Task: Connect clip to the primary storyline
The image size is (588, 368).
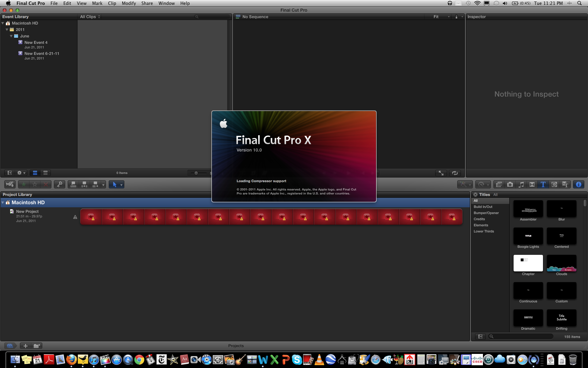Action: click(x=73, y=184)
